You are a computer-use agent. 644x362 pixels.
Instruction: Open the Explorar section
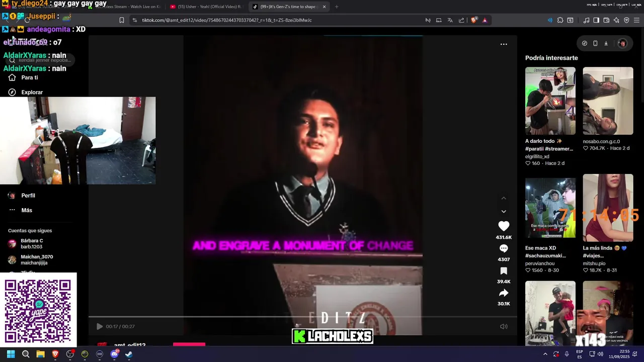click(32, 92)
